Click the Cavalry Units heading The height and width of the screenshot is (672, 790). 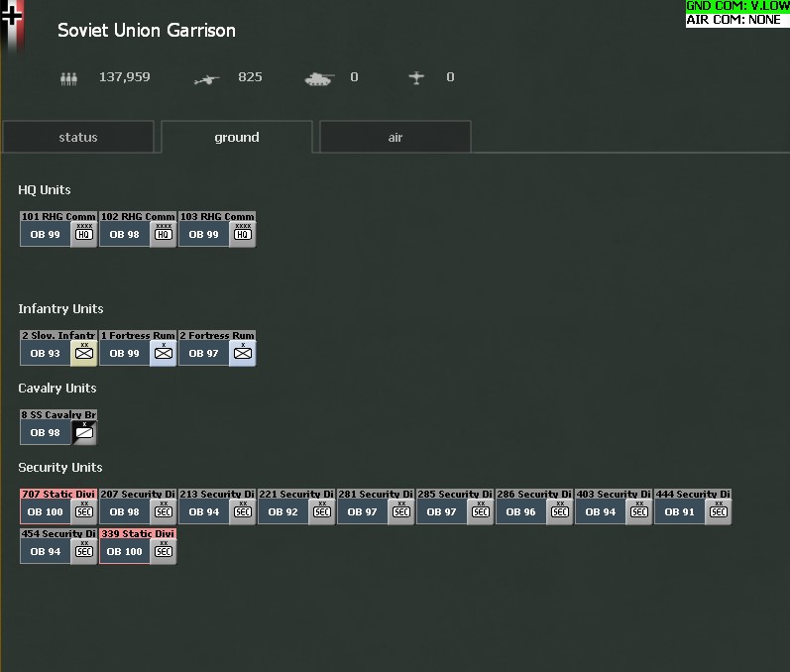57,388
